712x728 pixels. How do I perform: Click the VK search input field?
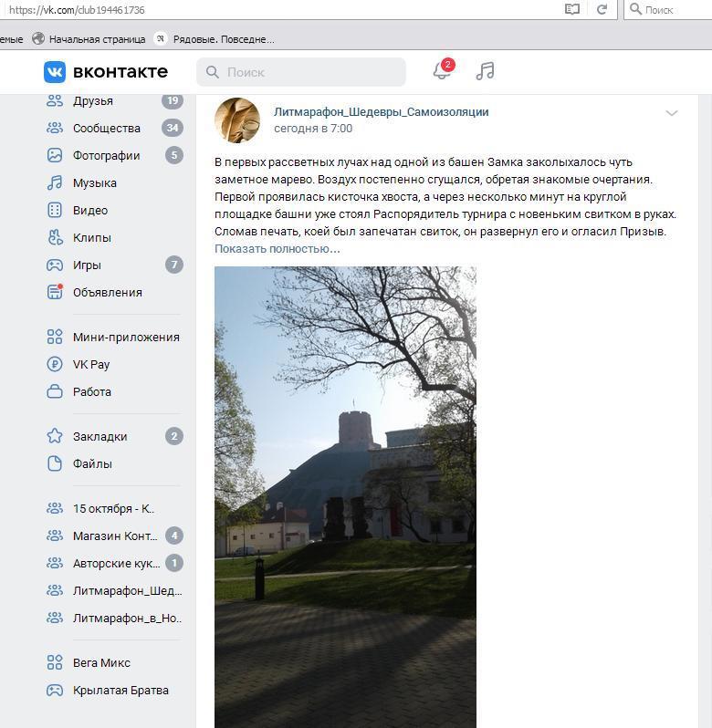click(301, 72)
